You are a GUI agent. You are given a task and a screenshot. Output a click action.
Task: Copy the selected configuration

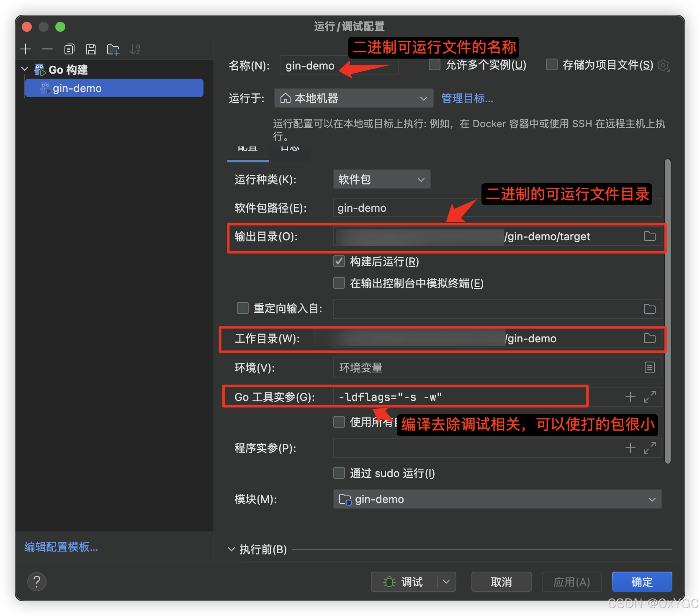(69, 49)
